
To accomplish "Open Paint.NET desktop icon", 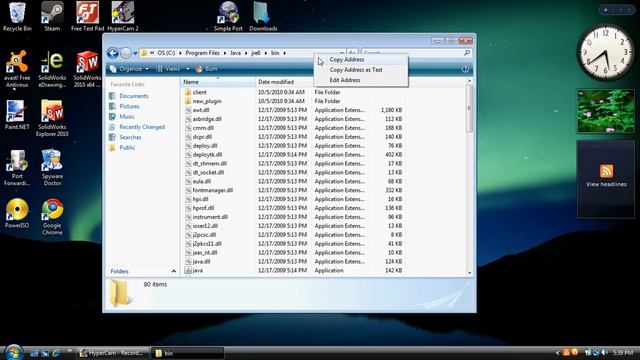I will tap(17, 115).
